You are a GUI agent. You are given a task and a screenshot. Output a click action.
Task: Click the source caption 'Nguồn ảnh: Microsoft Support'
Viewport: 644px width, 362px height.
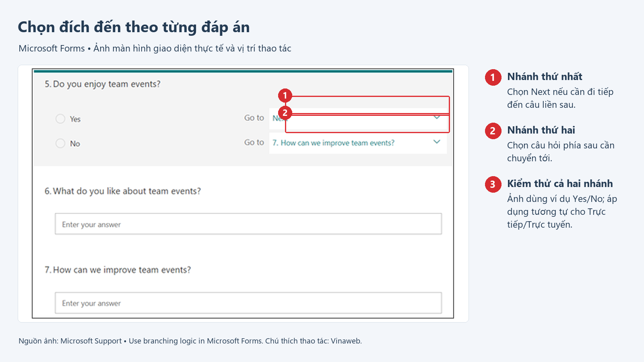[x=70, y=341]
